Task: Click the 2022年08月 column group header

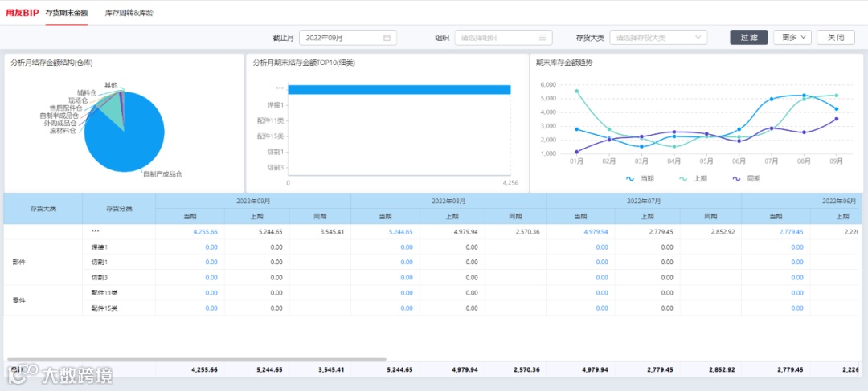Action: pos(448,201)
